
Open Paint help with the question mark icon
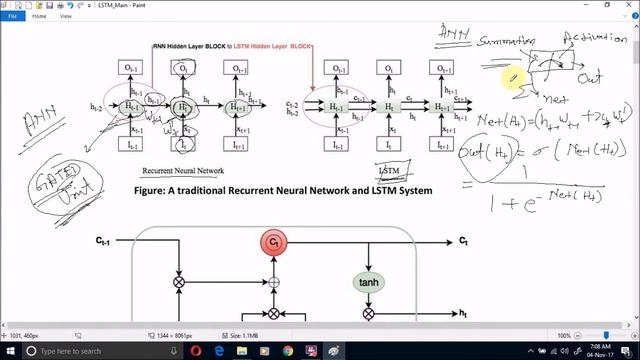[635, 16]
